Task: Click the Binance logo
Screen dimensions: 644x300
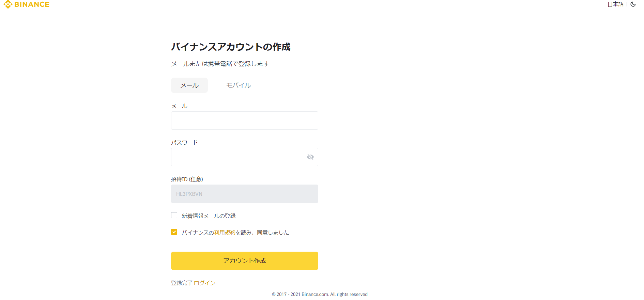Action: pyautogui.click(x=26, y=4)
